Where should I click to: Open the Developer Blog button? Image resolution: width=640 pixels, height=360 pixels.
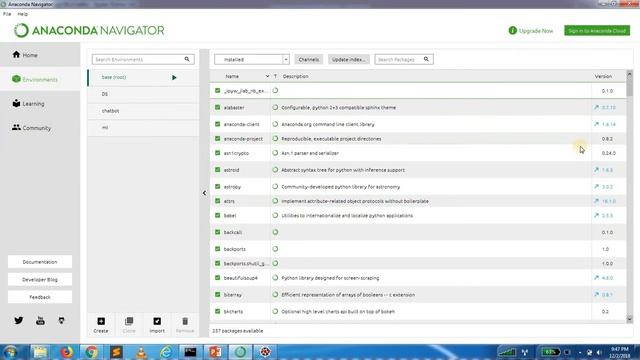(40, 279)
